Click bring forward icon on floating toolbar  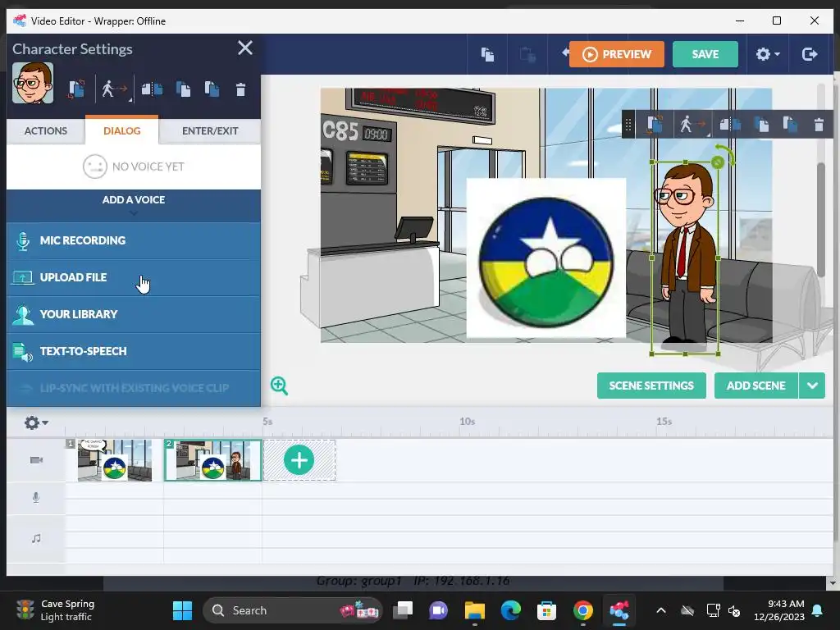coord(790,125)
